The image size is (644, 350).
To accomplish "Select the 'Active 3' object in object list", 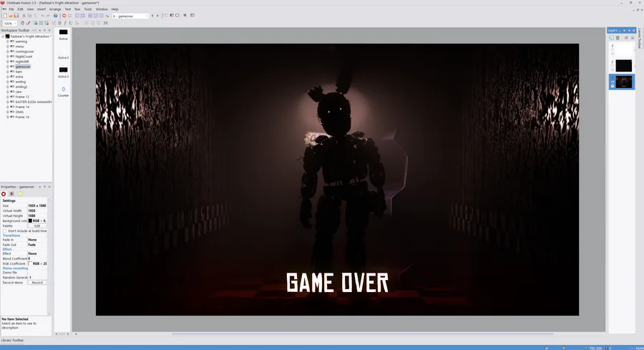I will click(x=63, y=72).
